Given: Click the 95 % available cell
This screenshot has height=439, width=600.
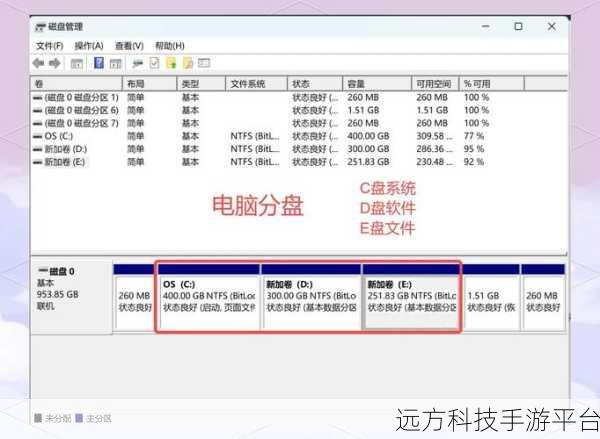Looking at the screenshot, I should (474, 149).
